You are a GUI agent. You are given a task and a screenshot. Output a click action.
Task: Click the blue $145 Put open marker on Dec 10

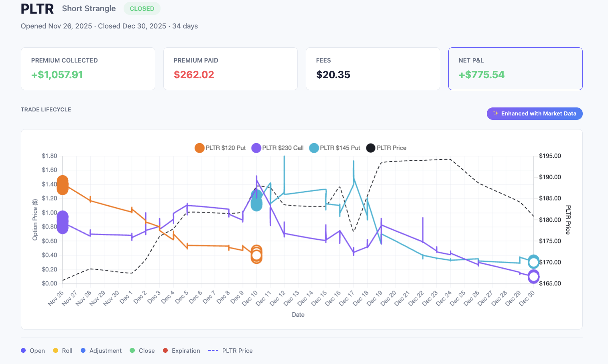[256, 200]
